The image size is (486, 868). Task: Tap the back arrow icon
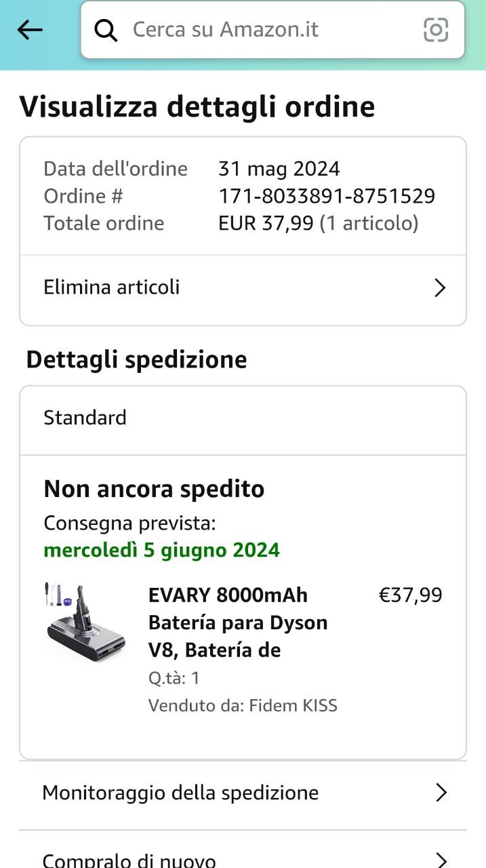click(x=30, y=29)
